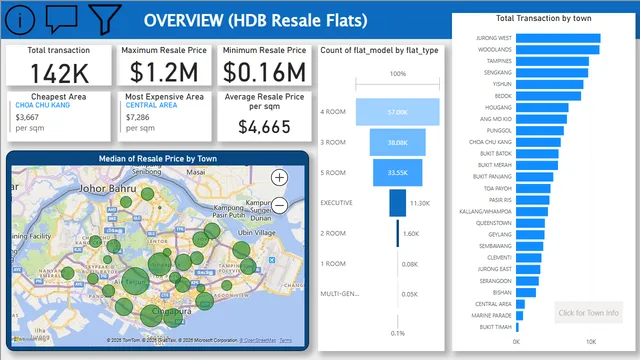Select the PASIR RIS bar

pos(532,200)
